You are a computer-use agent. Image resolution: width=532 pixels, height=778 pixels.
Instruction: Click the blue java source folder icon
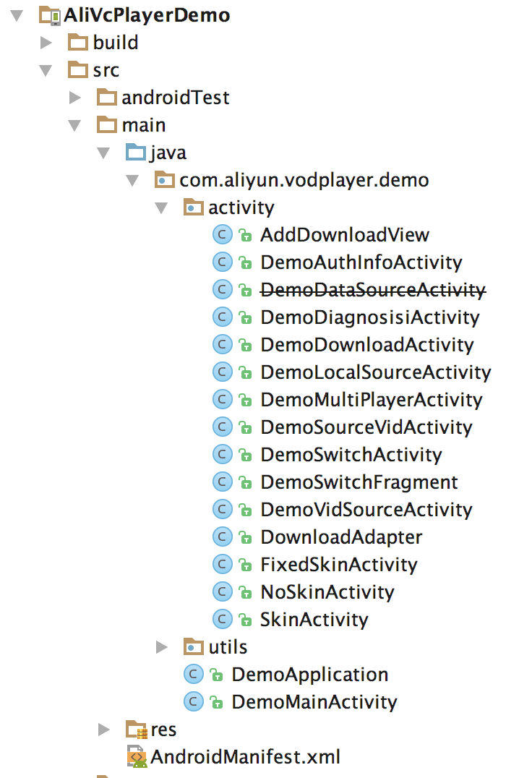136,153
